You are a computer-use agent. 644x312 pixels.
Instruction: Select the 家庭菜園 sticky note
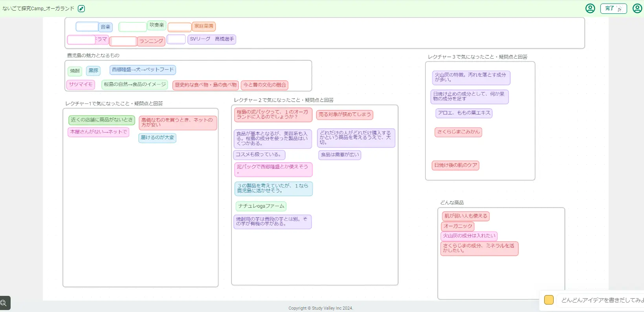click(204, 26)
